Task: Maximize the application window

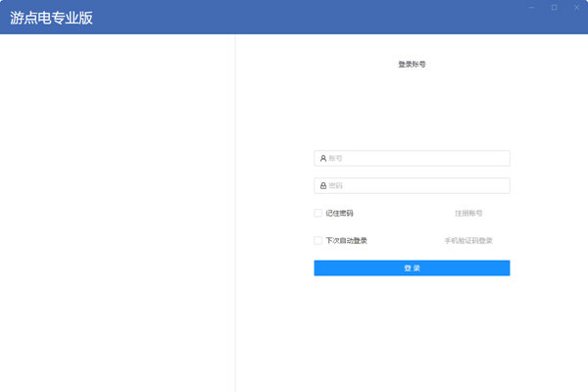Action: [554, 8]
